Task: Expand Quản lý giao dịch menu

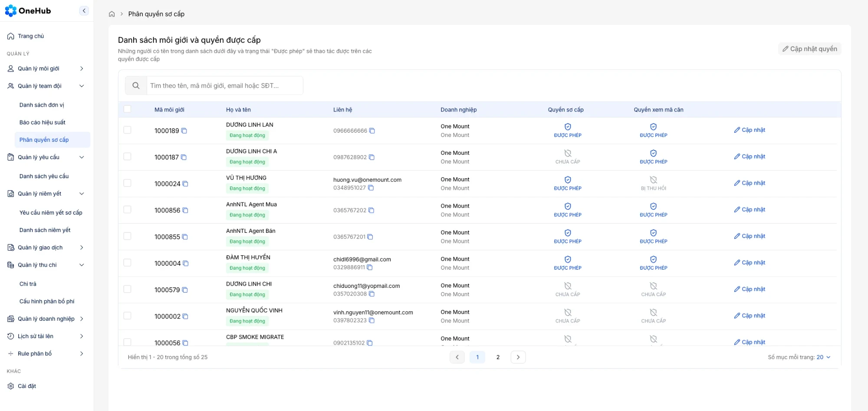Action: tap(46, 248)
